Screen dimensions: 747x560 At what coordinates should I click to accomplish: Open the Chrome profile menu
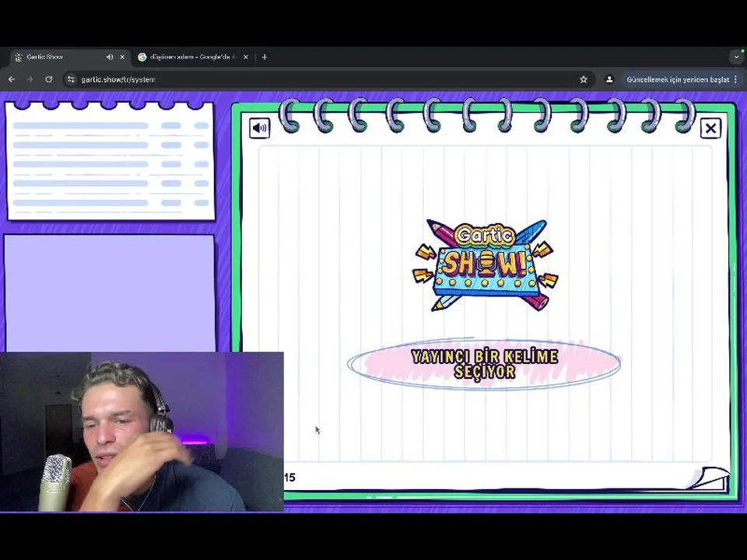(608, 79)
